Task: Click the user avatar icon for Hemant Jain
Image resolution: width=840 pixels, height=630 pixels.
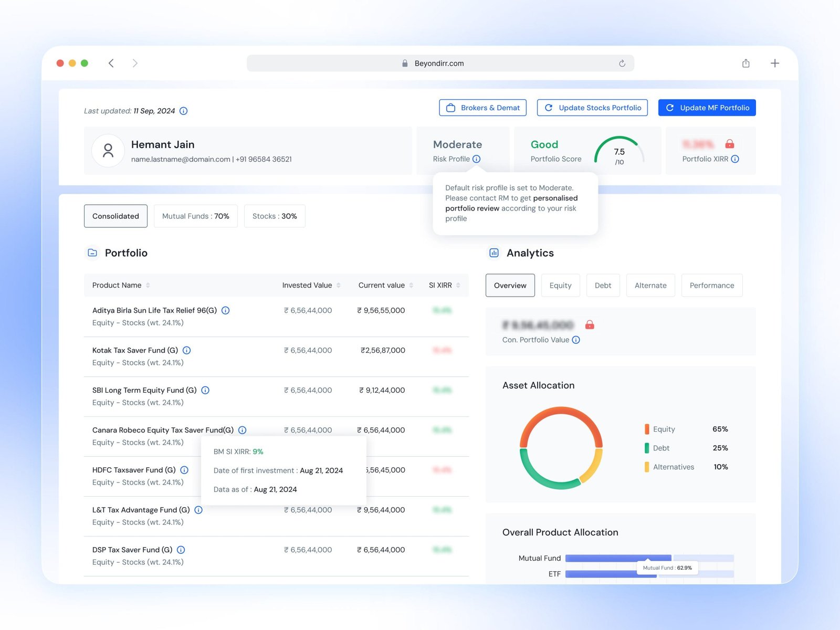Action: 108,151
